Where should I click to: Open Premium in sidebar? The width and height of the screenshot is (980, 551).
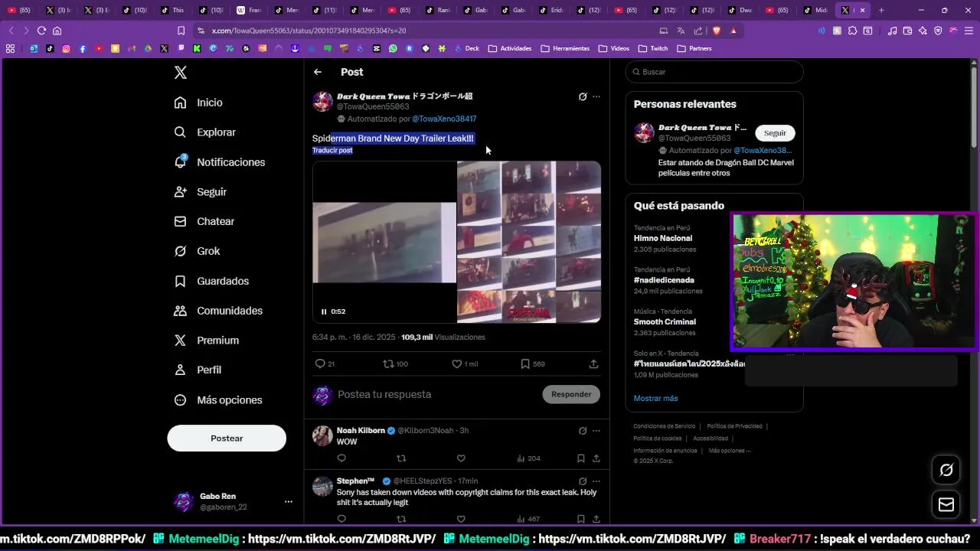click(x=207, y=341)
